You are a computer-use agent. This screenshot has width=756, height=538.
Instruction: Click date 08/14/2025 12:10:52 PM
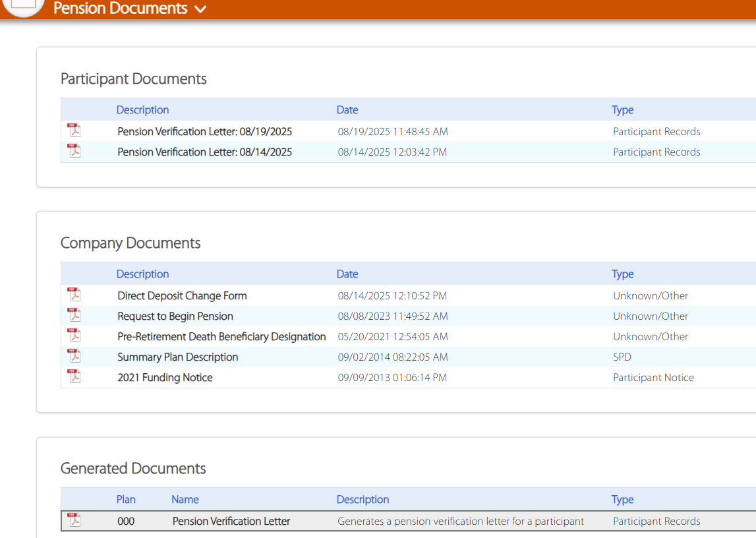click(392, 295)
